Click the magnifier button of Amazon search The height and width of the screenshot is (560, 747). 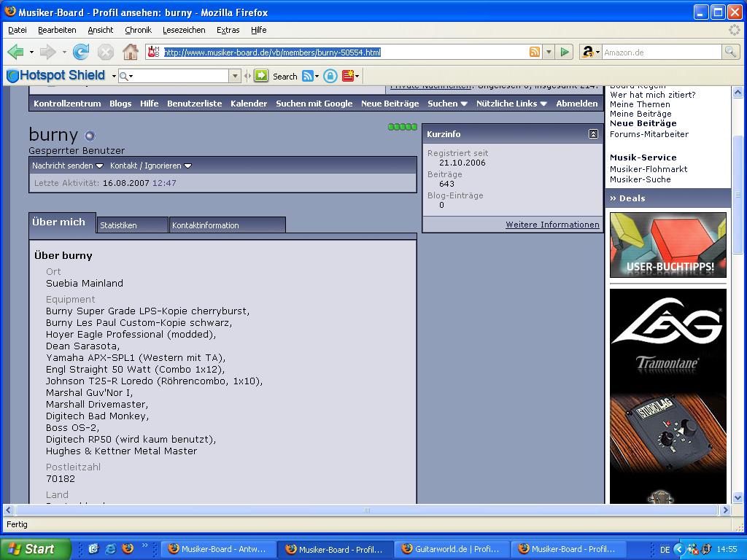729,52
